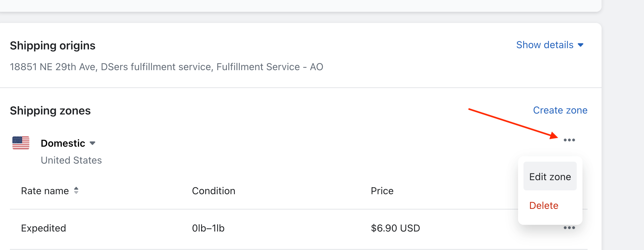
Task: Select Edit zone from the menu
Action: 550,176
